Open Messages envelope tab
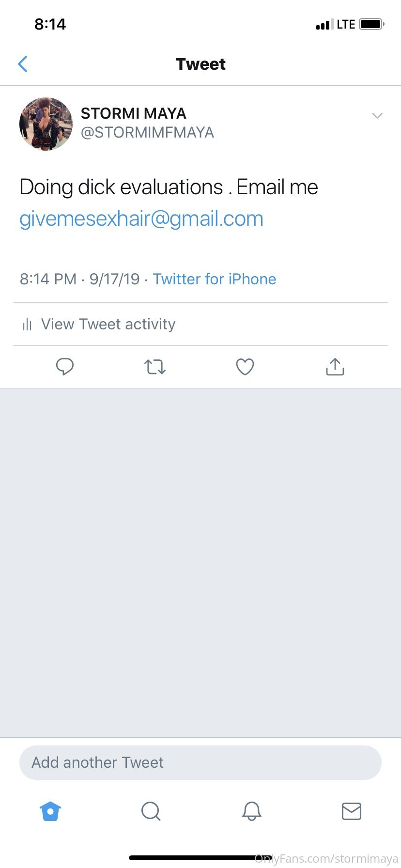 click(352, 811)
